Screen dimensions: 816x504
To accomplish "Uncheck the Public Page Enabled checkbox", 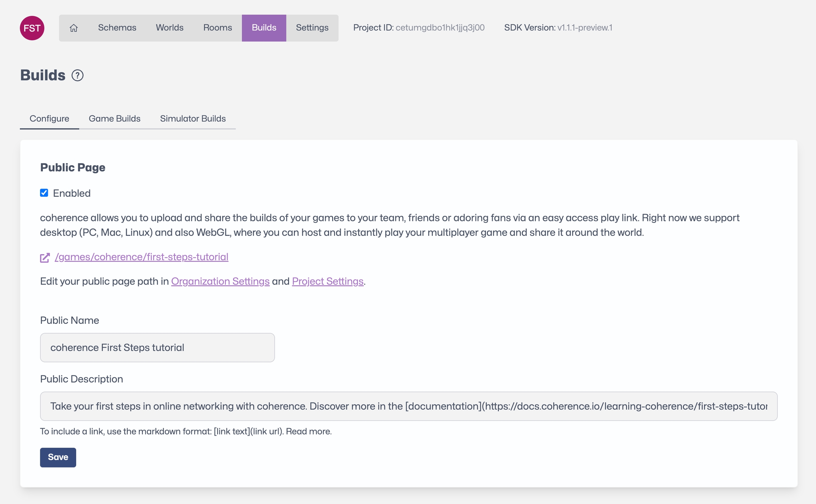I will 44,193.
